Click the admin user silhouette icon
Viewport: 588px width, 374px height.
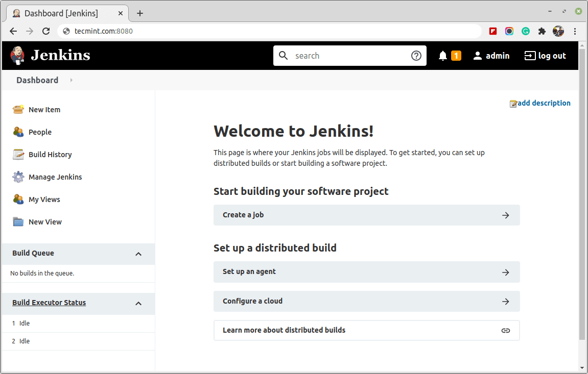[477, 56]
